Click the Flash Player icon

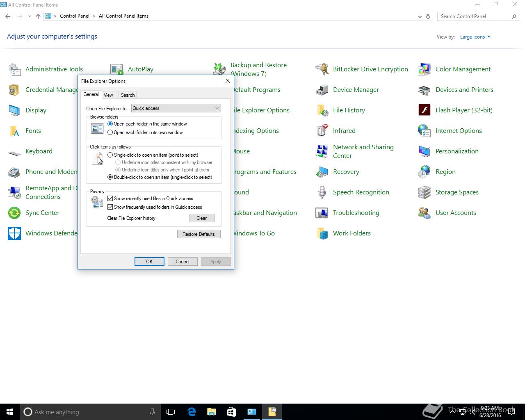[x=425, y=110]
